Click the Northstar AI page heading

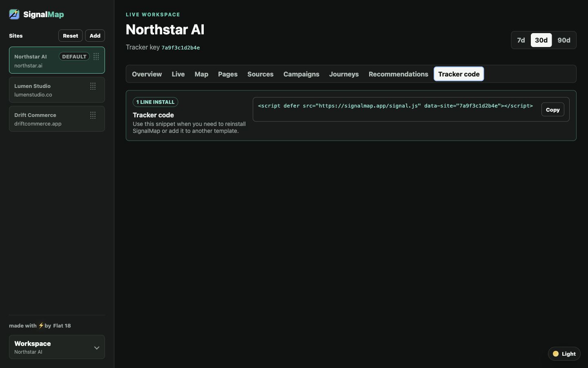click(x=165, y=29)
